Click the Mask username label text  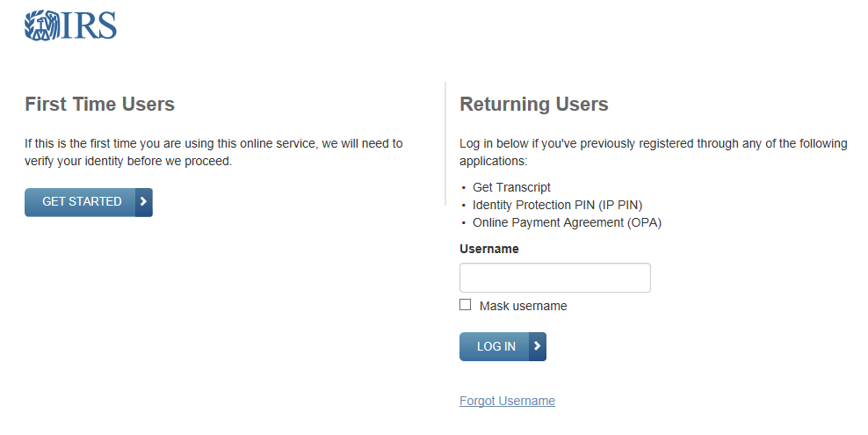523,307
